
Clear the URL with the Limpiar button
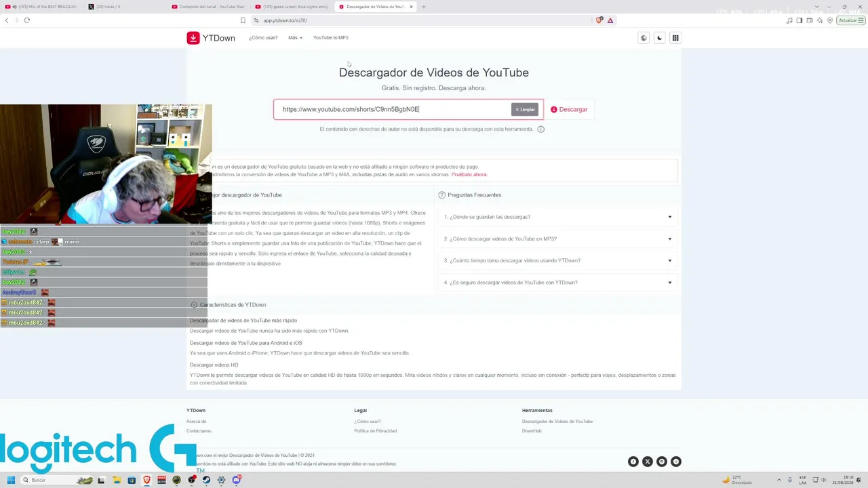click(525, 109)
